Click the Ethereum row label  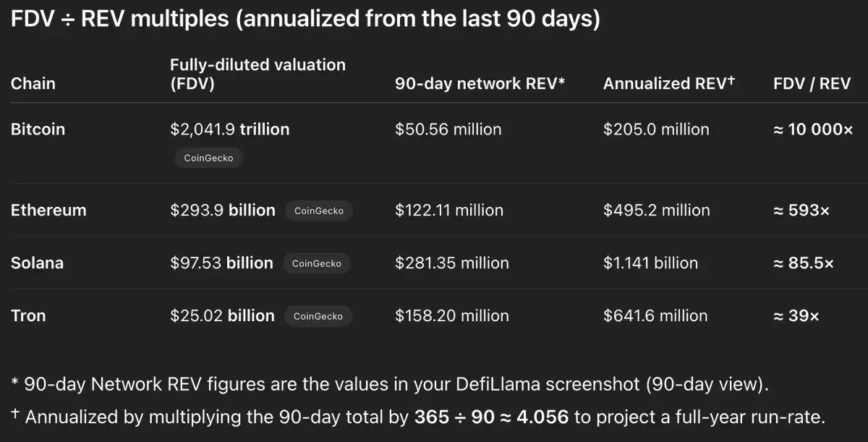48,211
